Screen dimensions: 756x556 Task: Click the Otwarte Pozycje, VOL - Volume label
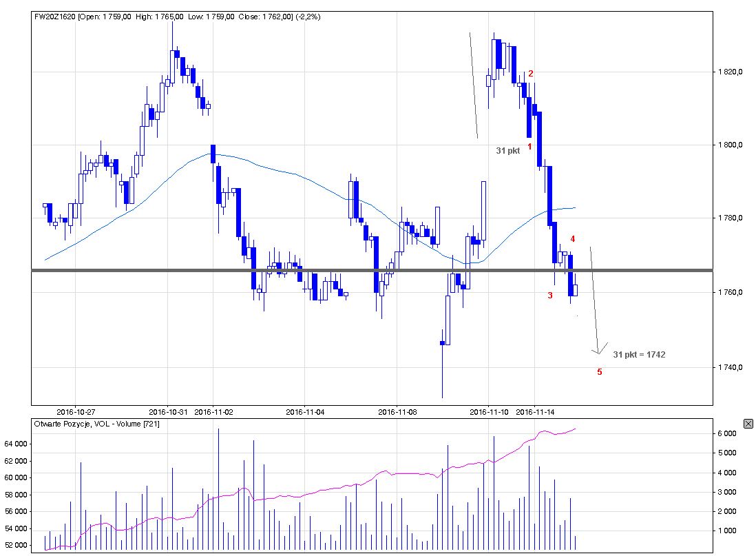[96, 424]
